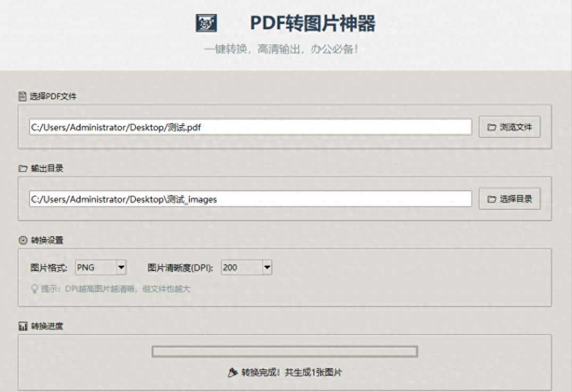Open the 图片格式 PNG dropdown
This screenshot has height=392, width=572.
(x=101, y=268)
